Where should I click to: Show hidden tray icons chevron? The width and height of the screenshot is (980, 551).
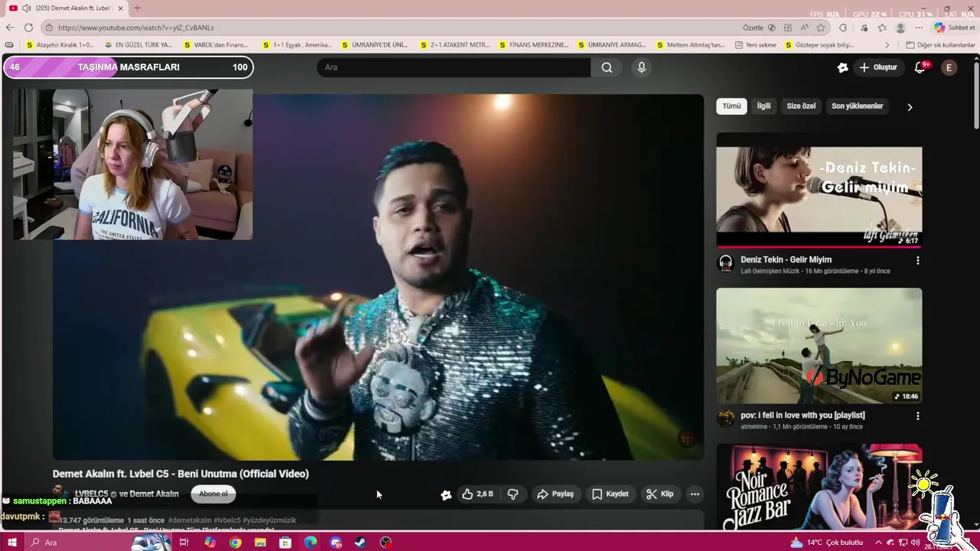(x=879, y=543)
